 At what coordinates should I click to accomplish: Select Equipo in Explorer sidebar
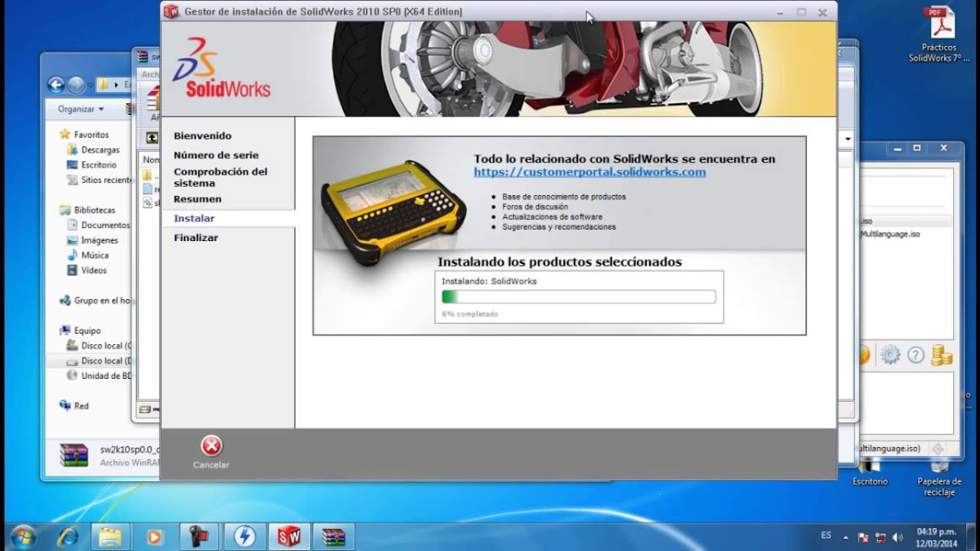pyautogui.click(x=87, y=331)
